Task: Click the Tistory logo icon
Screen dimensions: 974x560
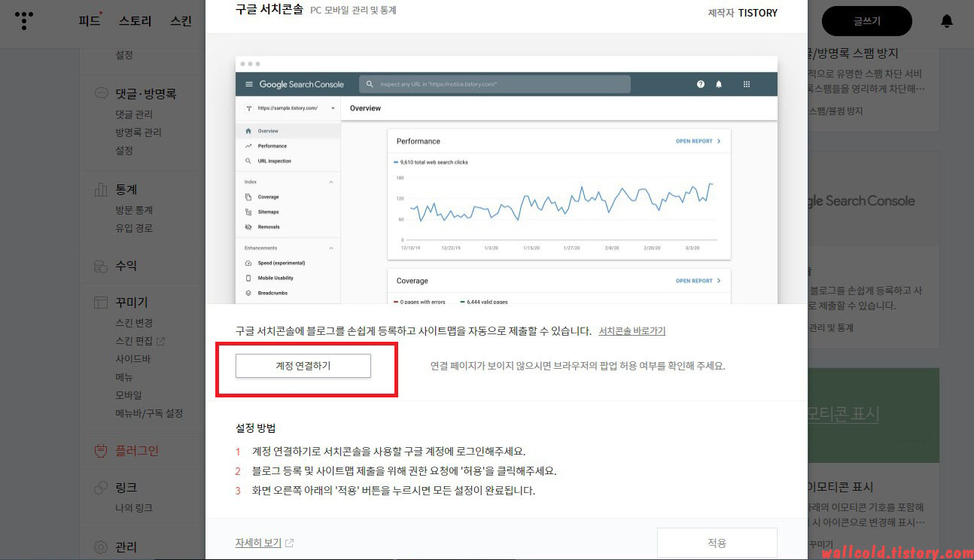Action: pos(25,20)
